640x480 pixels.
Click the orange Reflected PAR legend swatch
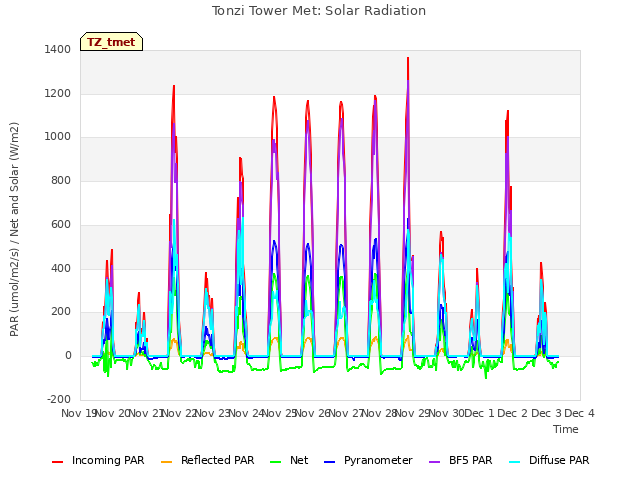[167, 462]
